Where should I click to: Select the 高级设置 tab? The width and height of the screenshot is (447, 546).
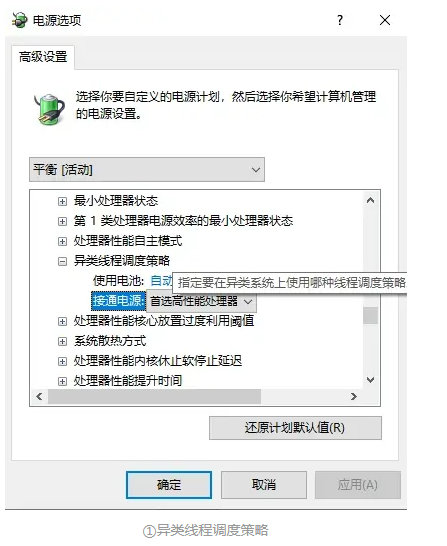tap(43, 57)
